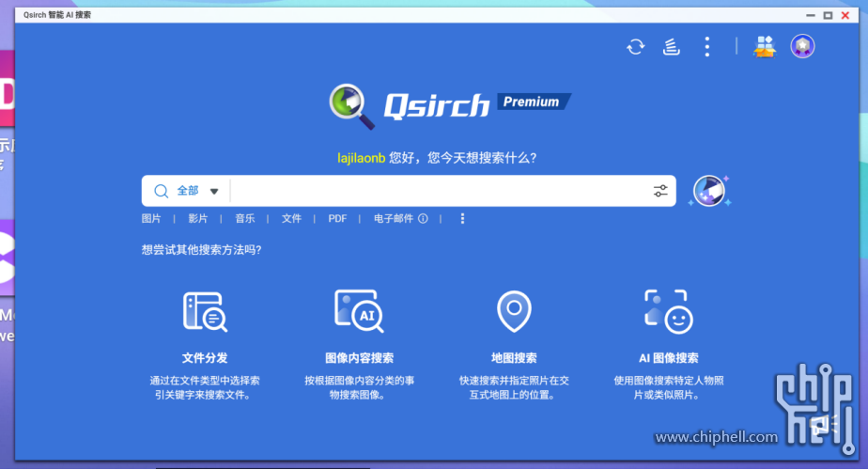This screenshot has height=470, width=868.
Task: Click description 使用图像搜索特定人物照片或类似照片
Action: pos(669,387)
